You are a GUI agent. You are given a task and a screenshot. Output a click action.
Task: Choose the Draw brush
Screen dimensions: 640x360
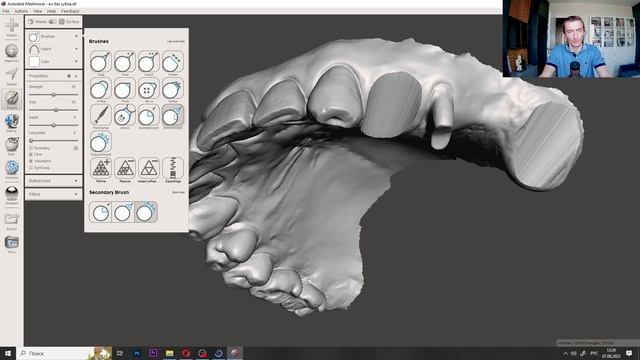(x=124, y=62)
